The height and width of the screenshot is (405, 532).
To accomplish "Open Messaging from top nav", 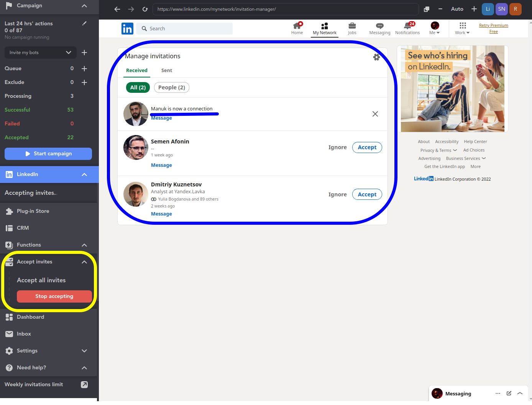I will [380, 28].
